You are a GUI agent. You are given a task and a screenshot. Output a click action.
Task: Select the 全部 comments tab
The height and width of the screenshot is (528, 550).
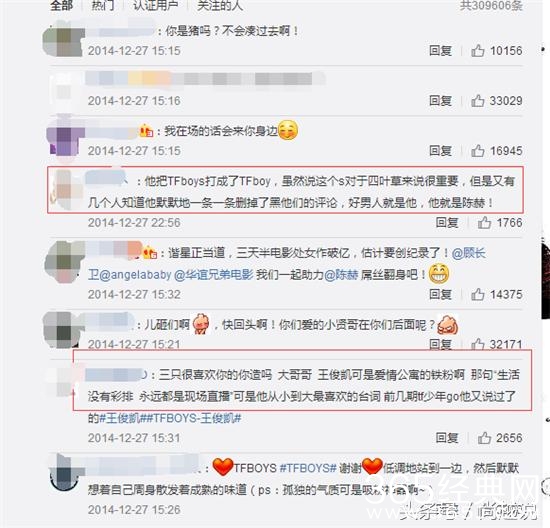click(x=61, y=5)
